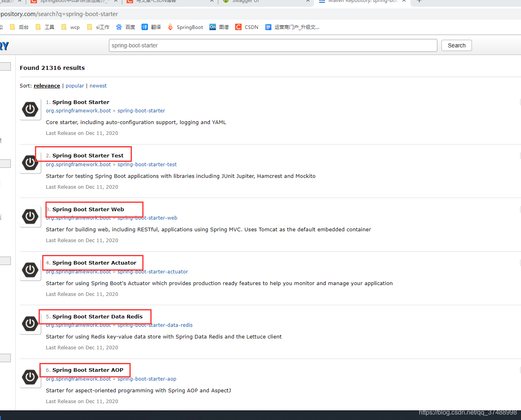
Task: Click the "Starter for using Redis key-value" description
Action: click(164, 337)
